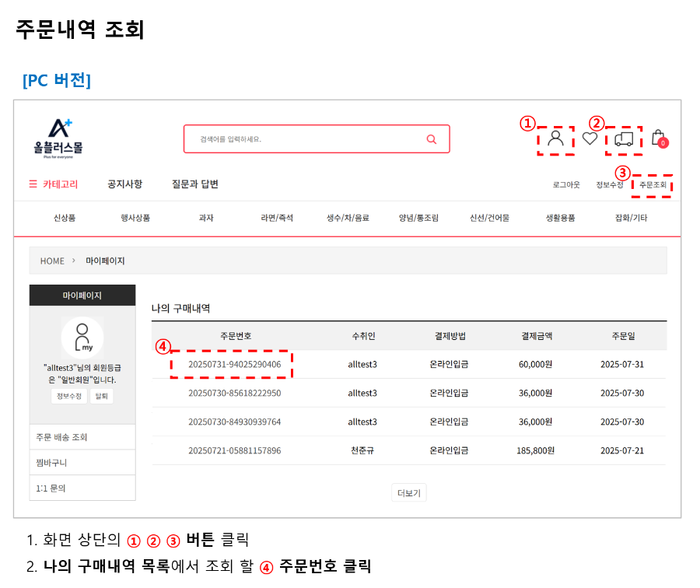Image resolution: width=700 pixels, height=588 pixels.
Task: Click the 수취인 column header
Action: coord(363,336)
